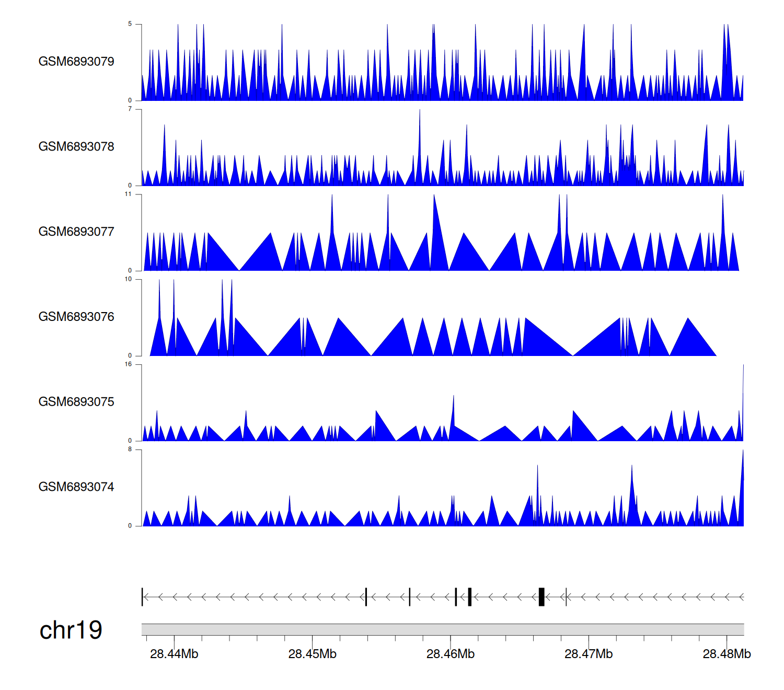Pick the GSM6893076 track name

pyautogui.click(x=76, y=317)
